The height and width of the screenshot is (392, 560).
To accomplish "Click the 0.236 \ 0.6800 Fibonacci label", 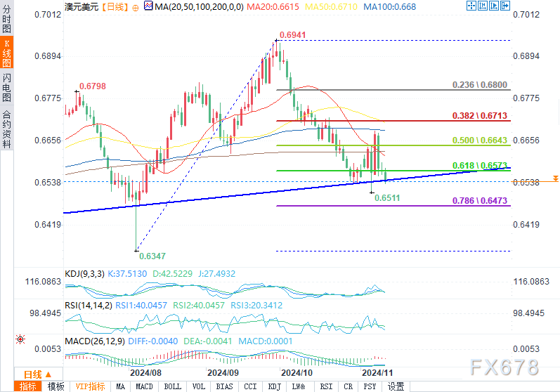I will coord(480,84).
